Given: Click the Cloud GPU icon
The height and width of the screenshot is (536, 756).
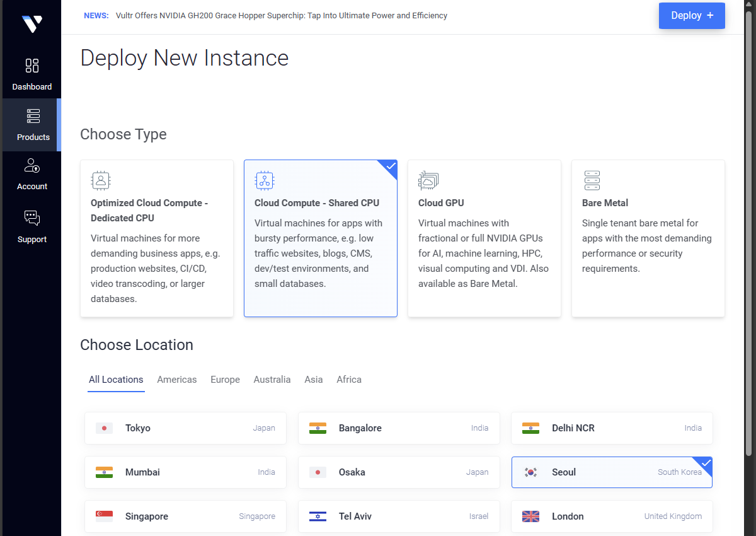Looking at the screenshot, I should [428, 180].
